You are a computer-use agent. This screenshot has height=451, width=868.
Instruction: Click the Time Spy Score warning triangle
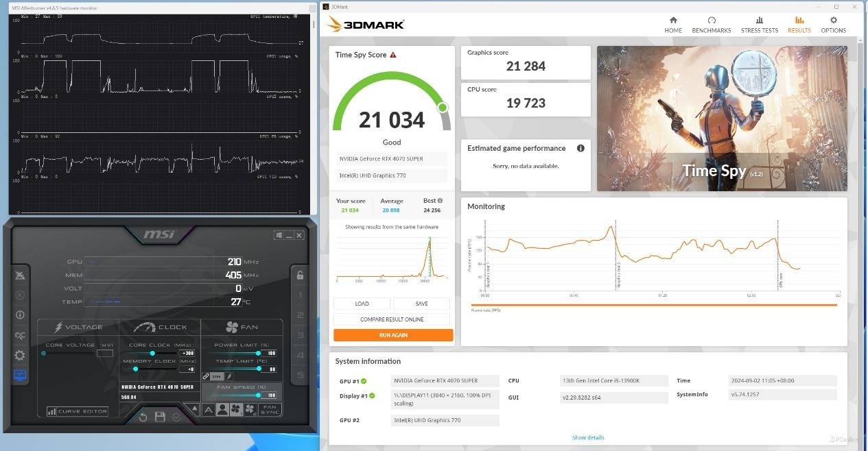pos(393,55)
